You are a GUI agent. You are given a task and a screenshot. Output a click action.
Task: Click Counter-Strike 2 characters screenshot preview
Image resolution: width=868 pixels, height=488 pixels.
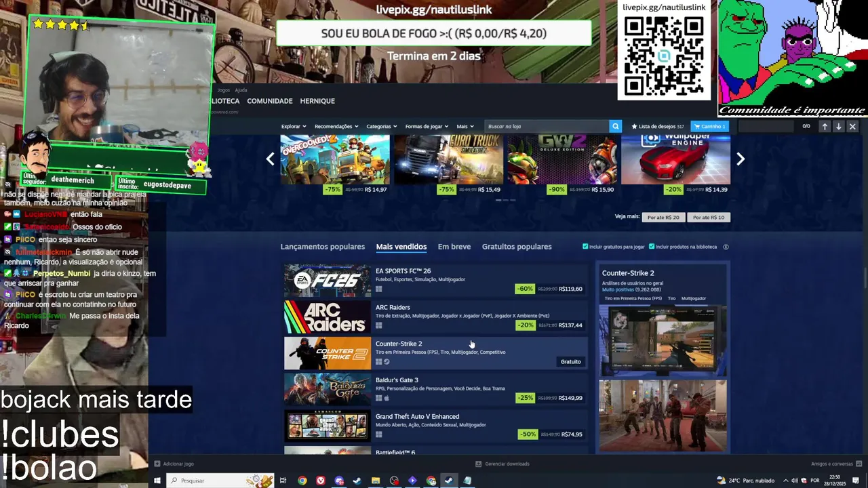pos(663,415)
